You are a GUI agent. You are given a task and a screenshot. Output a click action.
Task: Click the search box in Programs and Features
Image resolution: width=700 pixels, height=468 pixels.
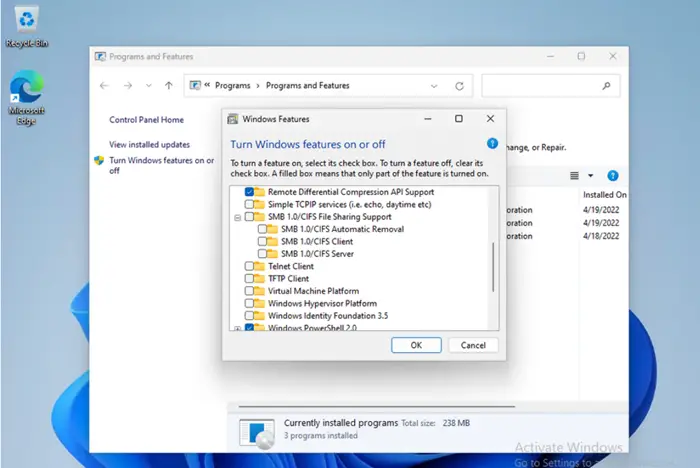pos(550,86)
